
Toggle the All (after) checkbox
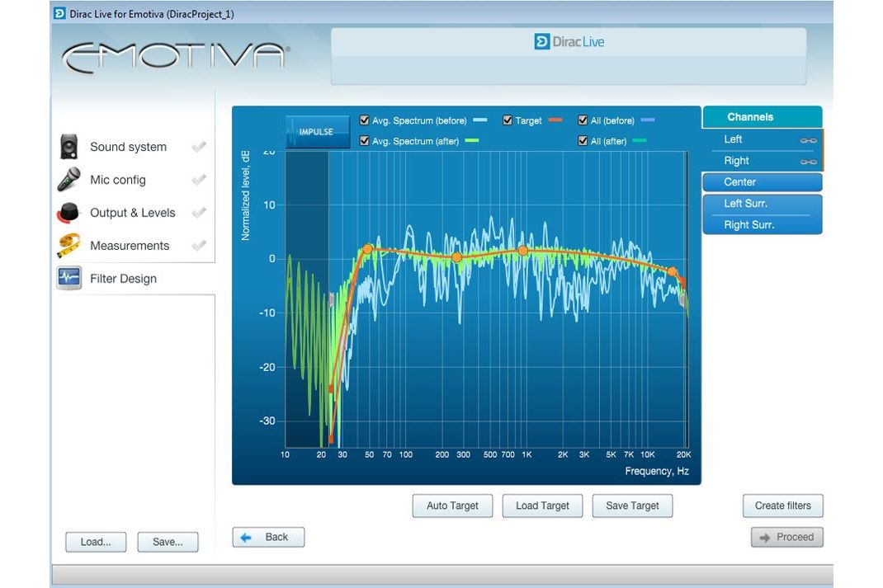(x=583, y=141)
